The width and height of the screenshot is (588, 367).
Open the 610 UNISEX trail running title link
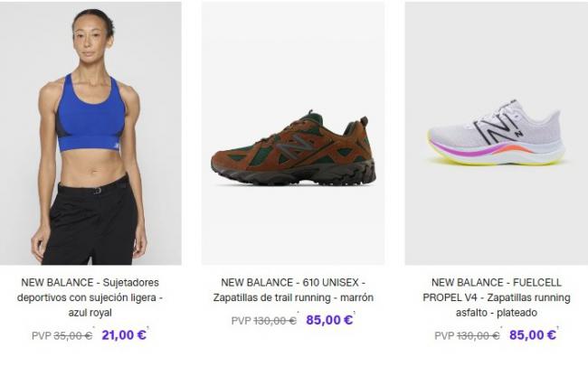(293, 290)
